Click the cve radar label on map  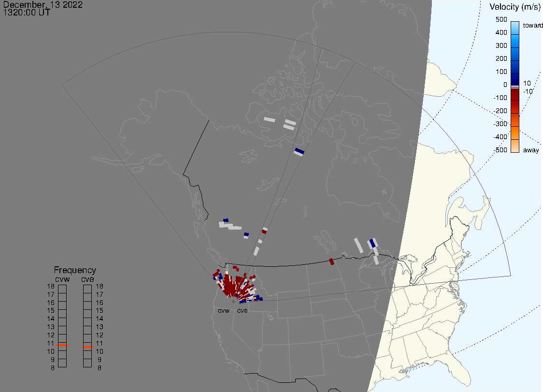tap(243, 310)
